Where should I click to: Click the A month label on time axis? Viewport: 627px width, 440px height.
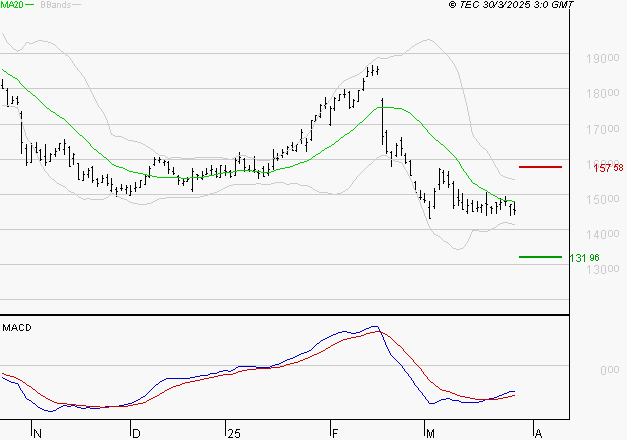pyautogui.click(x=538, y=434)
